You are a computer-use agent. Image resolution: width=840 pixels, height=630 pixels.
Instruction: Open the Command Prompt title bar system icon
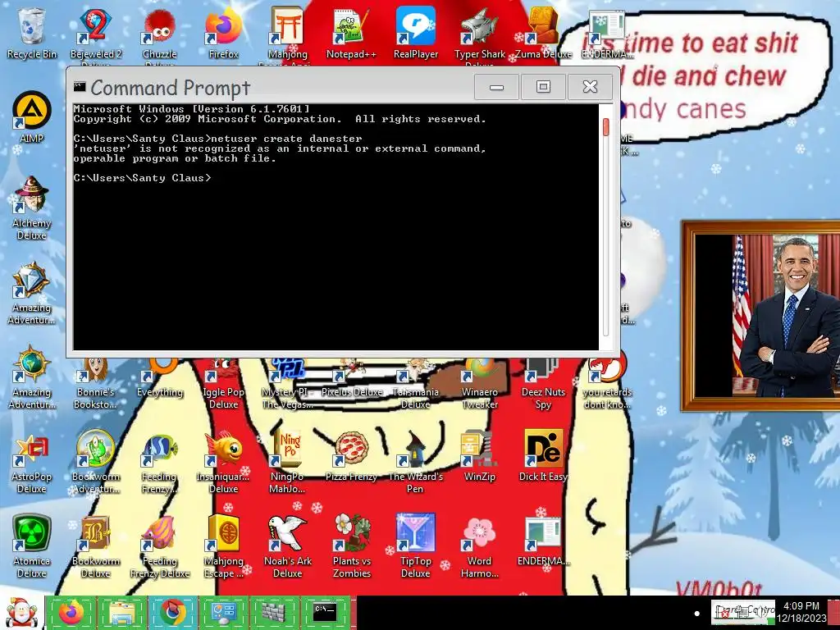80,86
